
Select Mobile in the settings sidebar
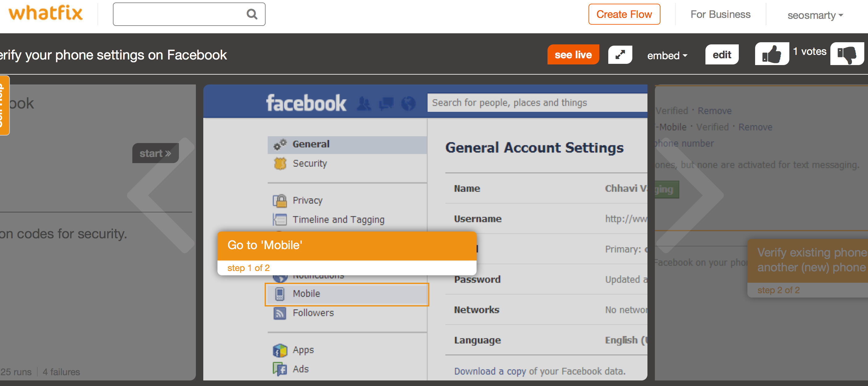(x=347, y=294)
